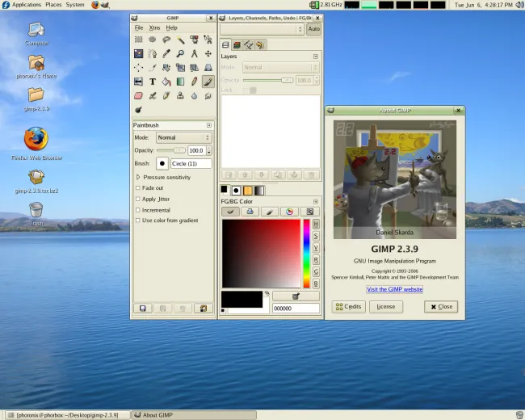Select the Airbrush tool

point(153,96)
